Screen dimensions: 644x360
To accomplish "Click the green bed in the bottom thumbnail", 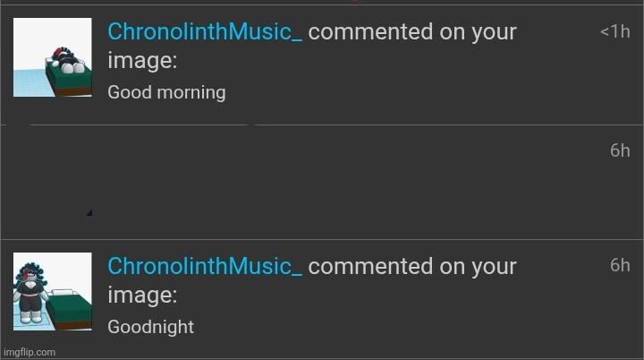I will pyautogui.click(x=70, y=309).
